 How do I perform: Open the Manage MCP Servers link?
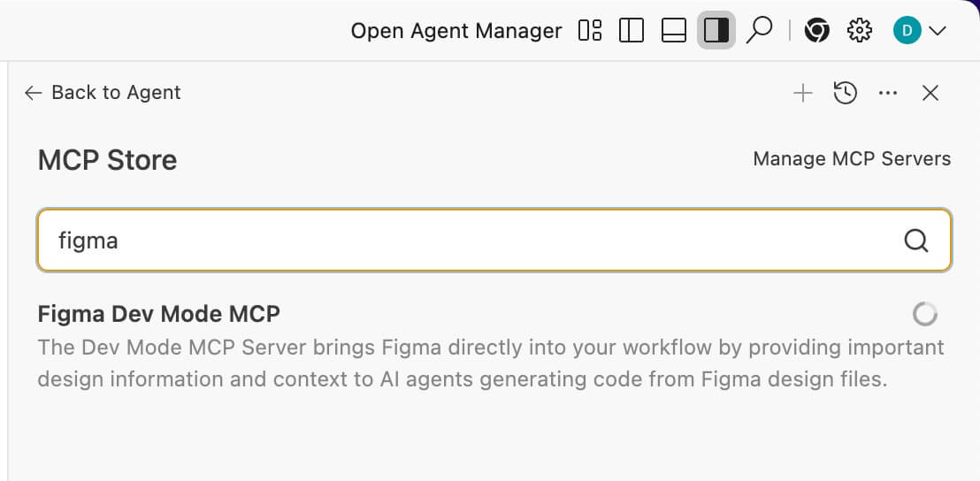[x=852, y=159]
